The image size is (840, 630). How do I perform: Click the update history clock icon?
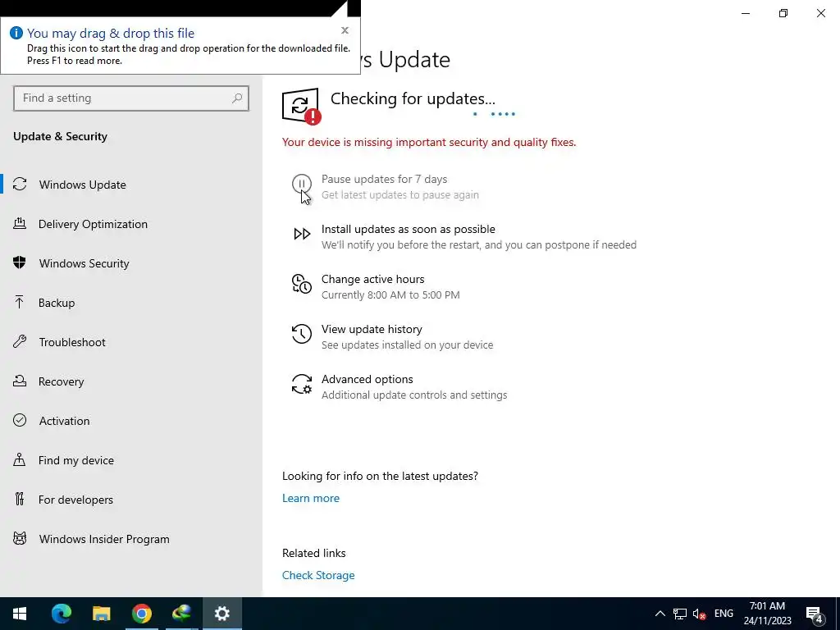tap(302, 334)
